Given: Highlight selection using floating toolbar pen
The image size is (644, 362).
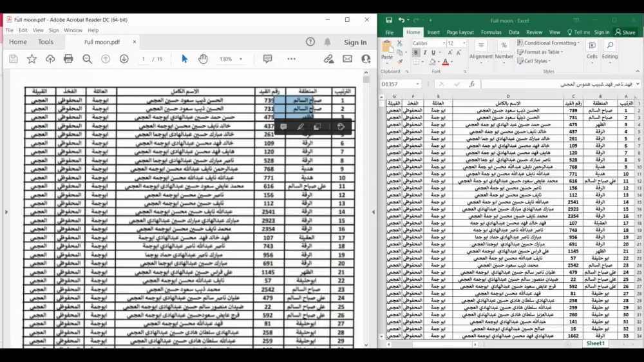Looking at the screenshot, I should (300, 126).
